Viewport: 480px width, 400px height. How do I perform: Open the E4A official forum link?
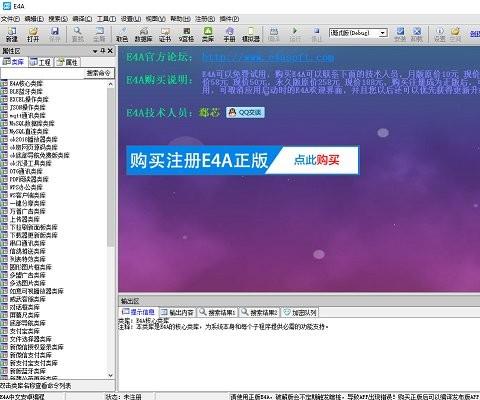(268, 57)
